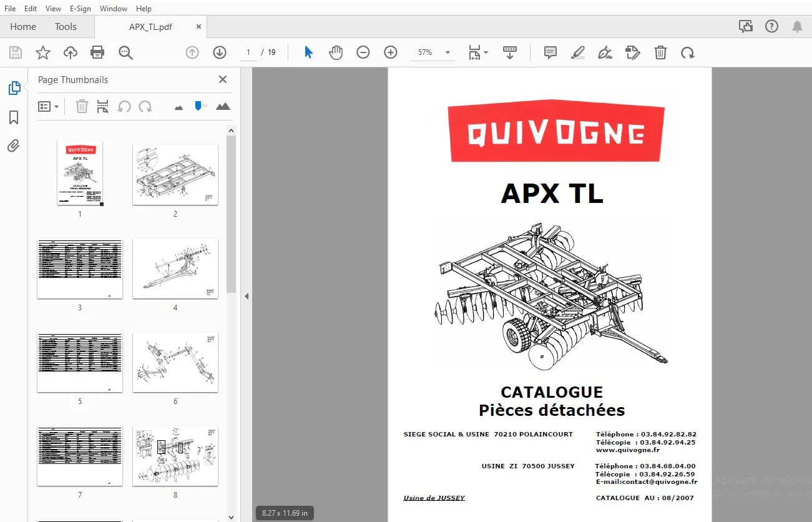Select page 7 thumbnail
Viewport: 812px width, 522px height.
pos(80,456)
